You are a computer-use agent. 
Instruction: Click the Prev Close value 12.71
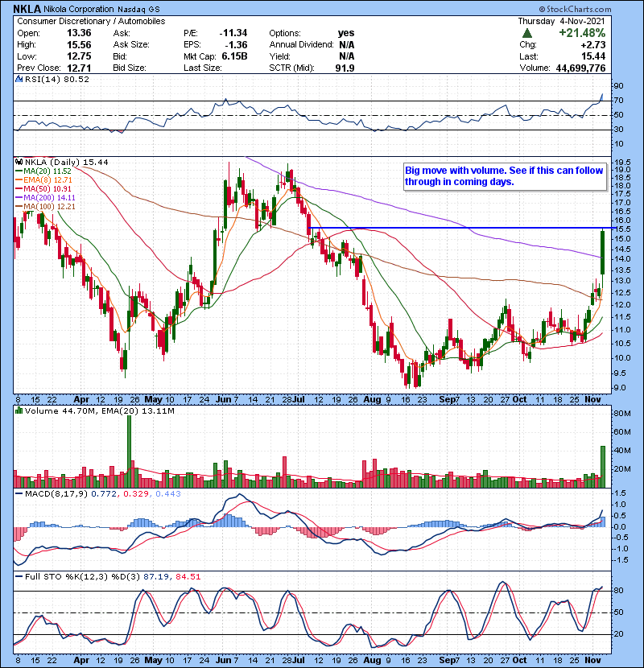(79, 68)
